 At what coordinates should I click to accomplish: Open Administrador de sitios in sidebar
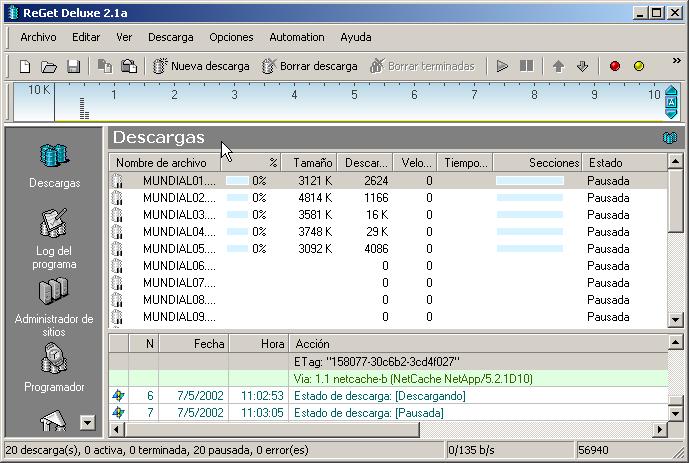54,305
